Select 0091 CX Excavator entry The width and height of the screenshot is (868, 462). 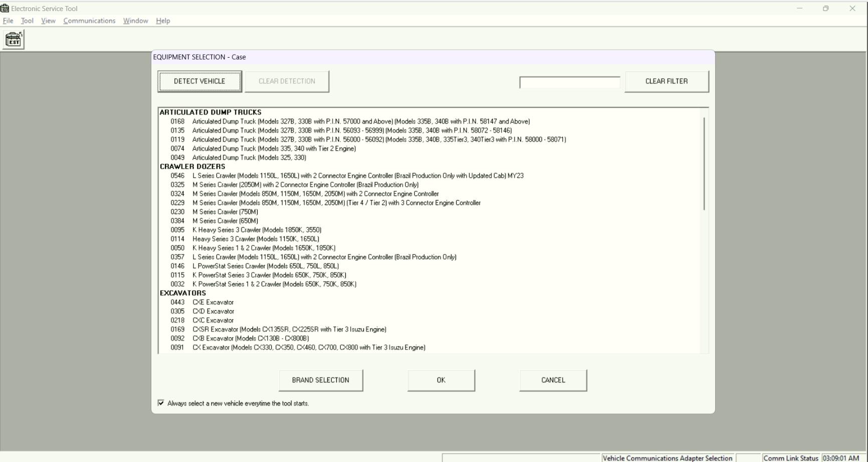pos(298,347)
